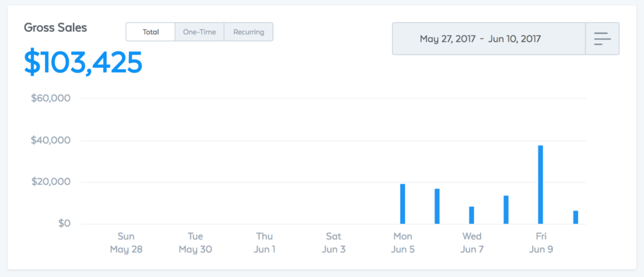644x277 pixels.
Task: Click the Jun 8 bar before Friday
Action: (506, 210)
